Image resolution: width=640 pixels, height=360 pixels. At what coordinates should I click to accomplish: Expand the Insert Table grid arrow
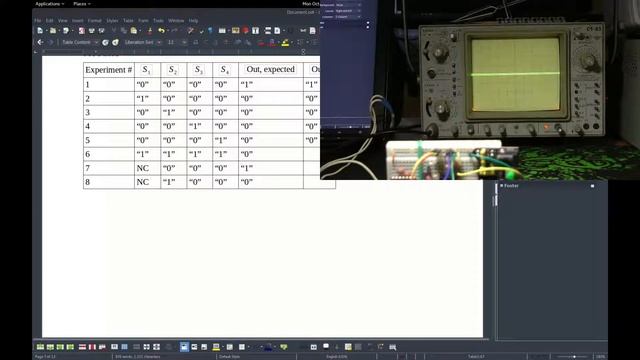coord(229,31)
